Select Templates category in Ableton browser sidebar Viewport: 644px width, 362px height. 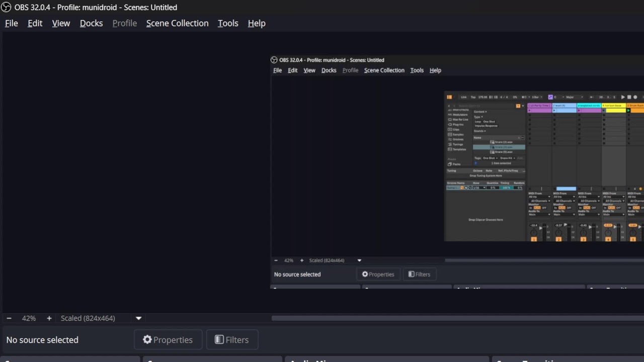[x=457, y=149]
